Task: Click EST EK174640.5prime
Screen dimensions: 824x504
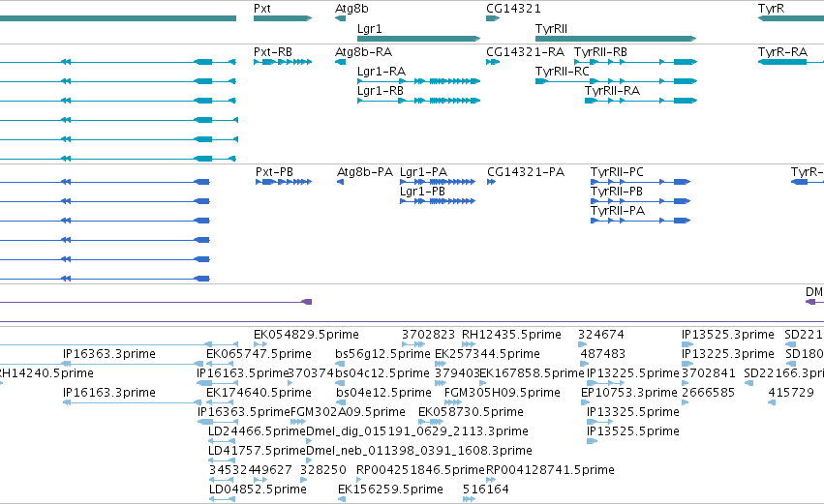Action: pyautogui.click(x=259, y=393)
